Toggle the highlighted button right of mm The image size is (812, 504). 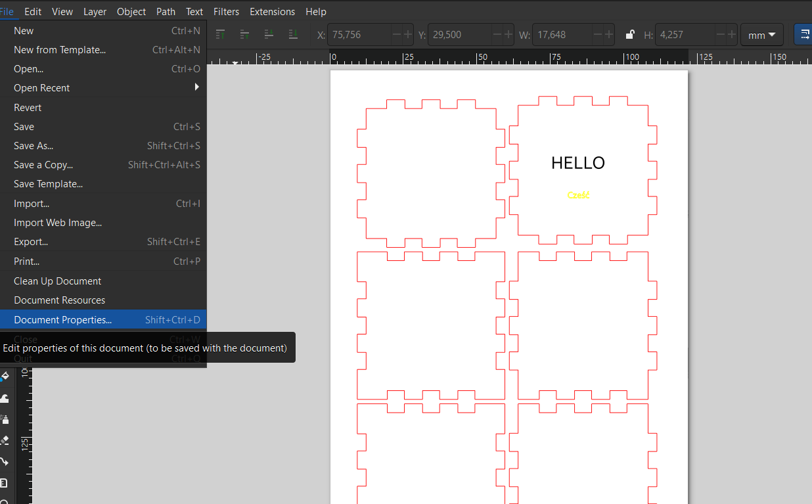(804, 35)
